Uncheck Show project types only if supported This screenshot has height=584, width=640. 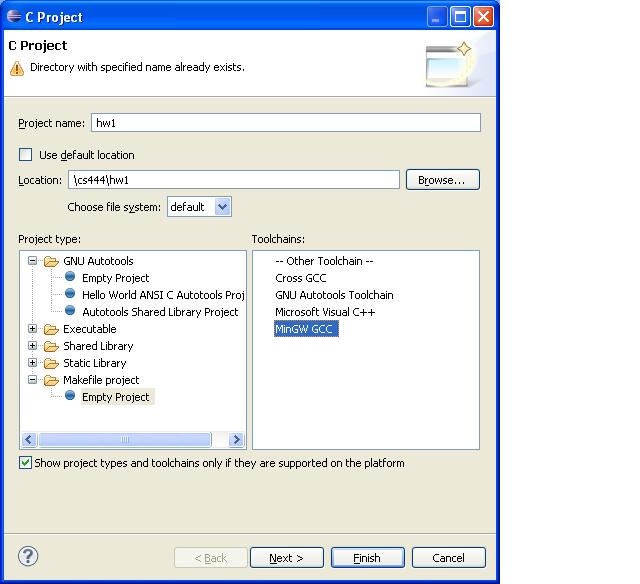[x=26, y=463]
